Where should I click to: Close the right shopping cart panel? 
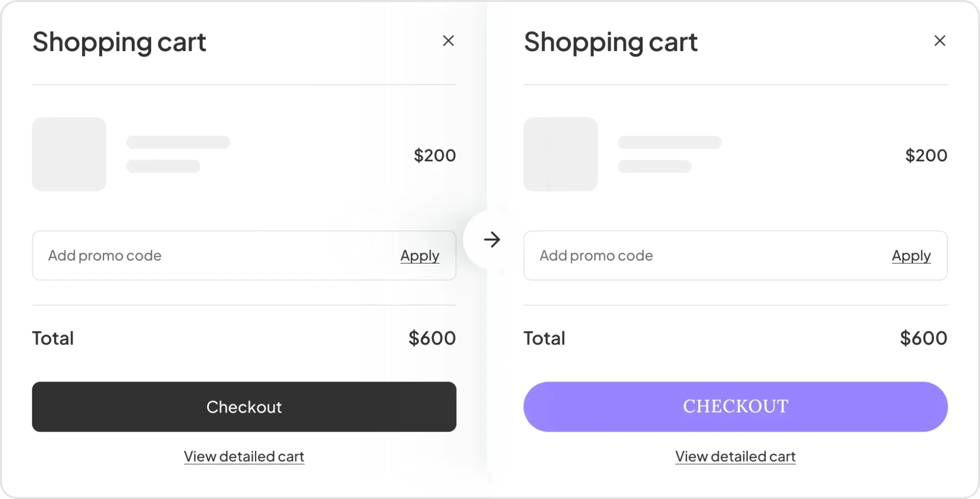coord(940,41)
